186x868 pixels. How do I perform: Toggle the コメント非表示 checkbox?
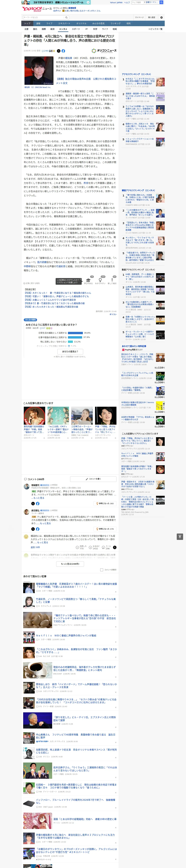pyautogui.click(x=102, y=570)
